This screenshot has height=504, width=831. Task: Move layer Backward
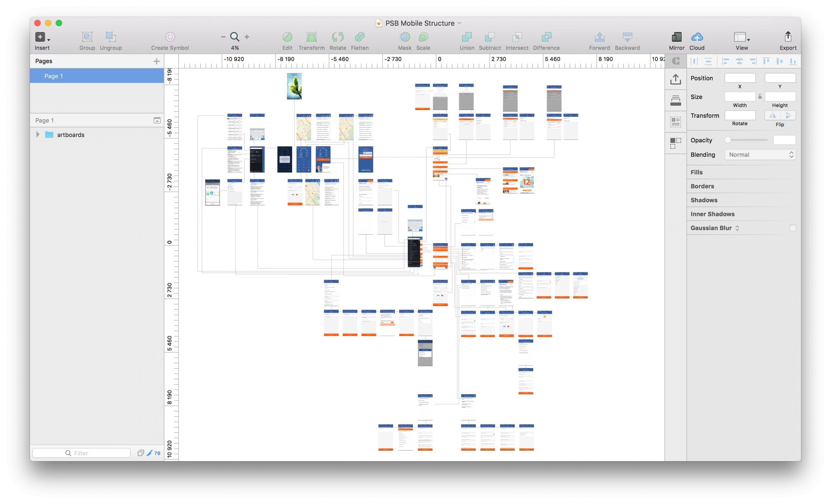(627, 37)
